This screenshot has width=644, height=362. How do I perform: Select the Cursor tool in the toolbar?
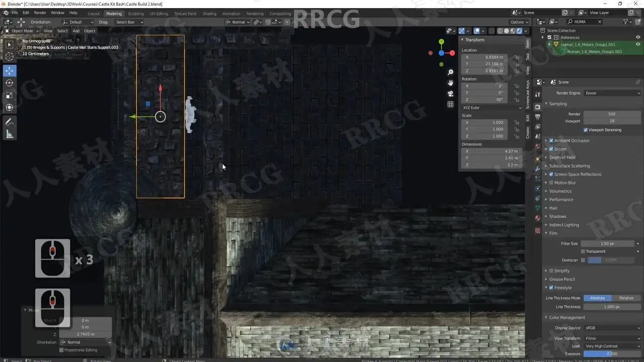pyautogui.click(x=10, y=57)
